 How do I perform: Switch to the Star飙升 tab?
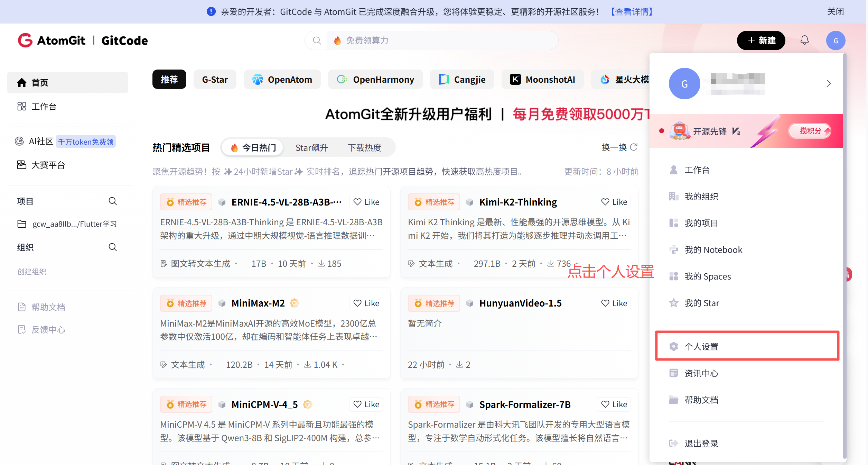pyautogui.click(x=311, y=148)
